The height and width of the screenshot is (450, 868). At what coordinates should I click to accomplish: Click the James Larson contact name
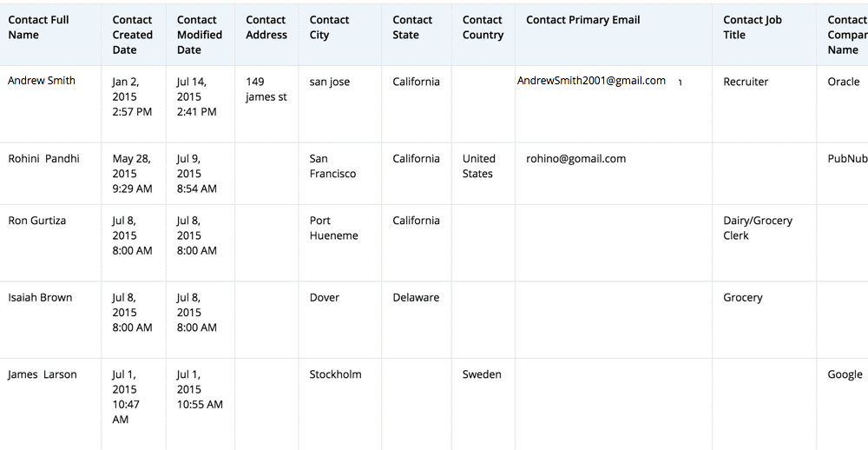(x=43, y=375)
